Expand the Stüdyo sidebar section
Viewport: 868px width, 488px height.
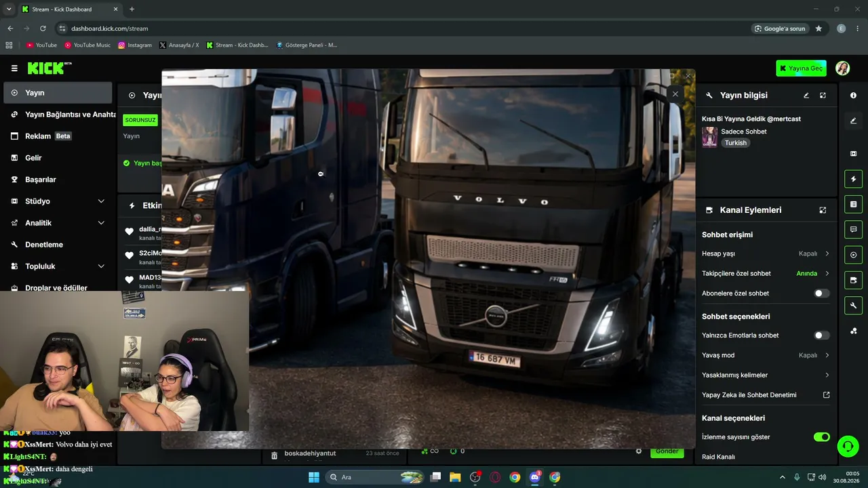(58, 201)
